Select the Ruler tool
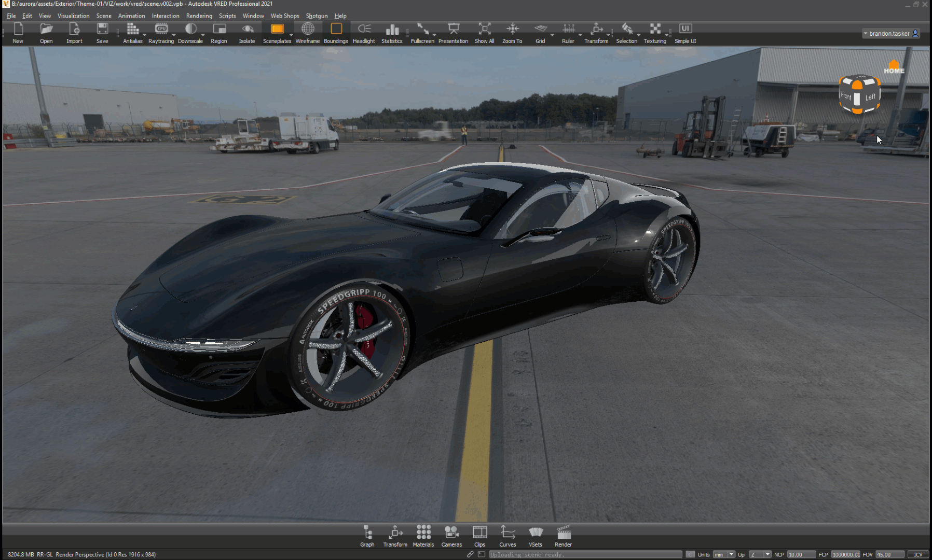Screen dimensions: 932x560 pyautogui.click(x=568, y=31)
